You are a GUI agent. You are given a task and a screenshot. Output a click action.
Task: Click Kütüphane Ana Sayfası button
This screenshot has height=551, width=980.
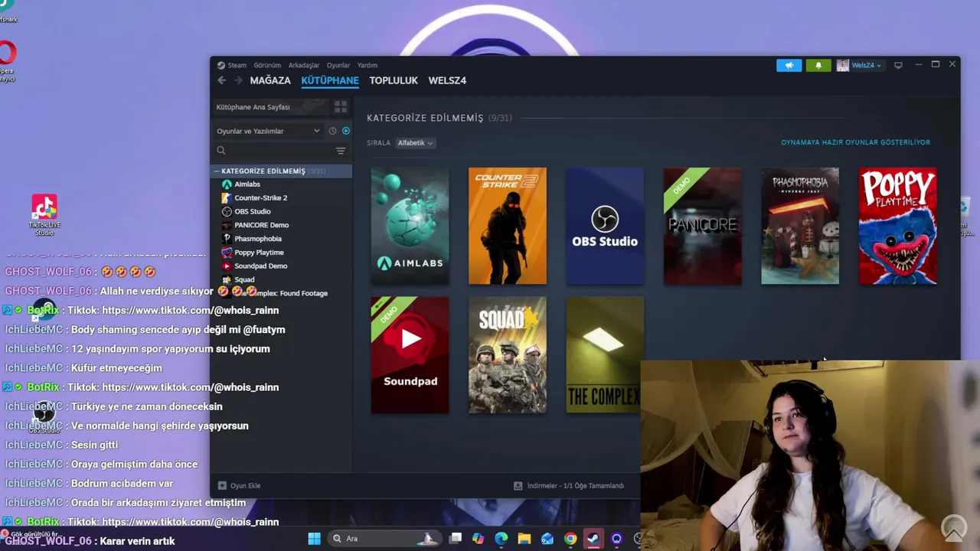point(271,107)
